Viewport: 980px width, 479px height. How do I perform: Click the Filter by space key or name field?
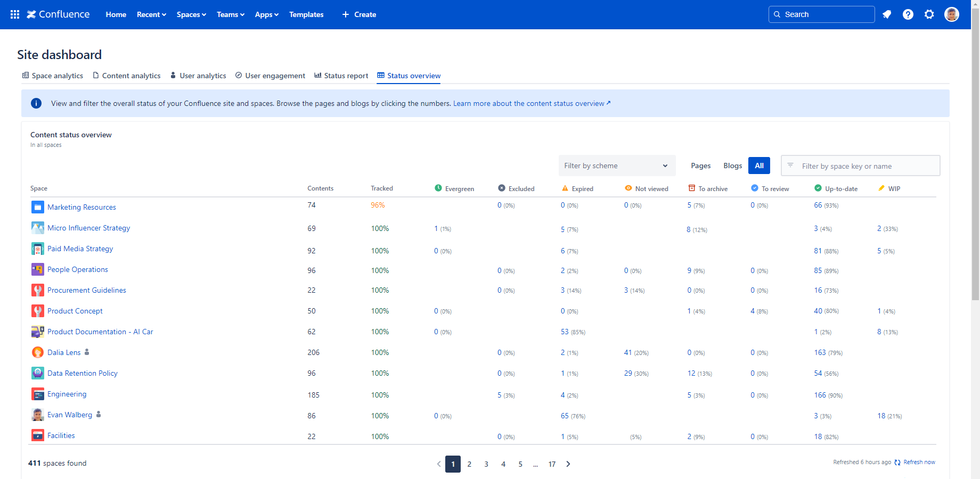860,166
